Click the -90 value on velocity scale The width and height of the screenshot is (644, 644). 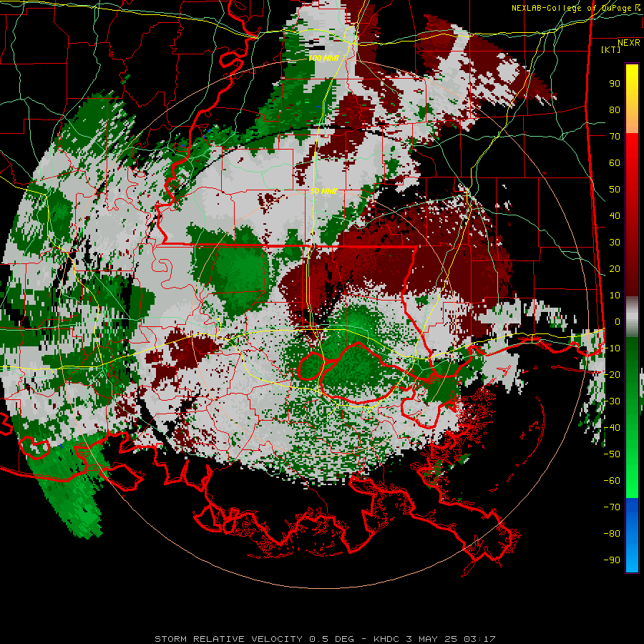click(x=612, y=560)
